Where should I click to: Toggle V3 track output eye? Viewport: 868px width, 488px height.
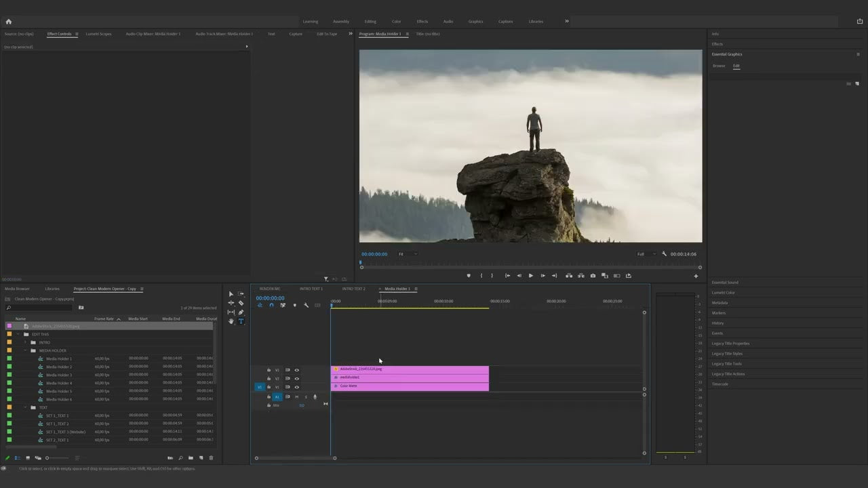[x=296, y=370]
